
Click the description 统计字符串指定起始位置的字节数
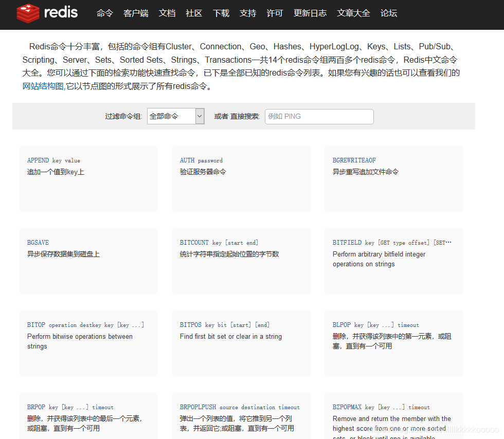[x=229, y=254]
